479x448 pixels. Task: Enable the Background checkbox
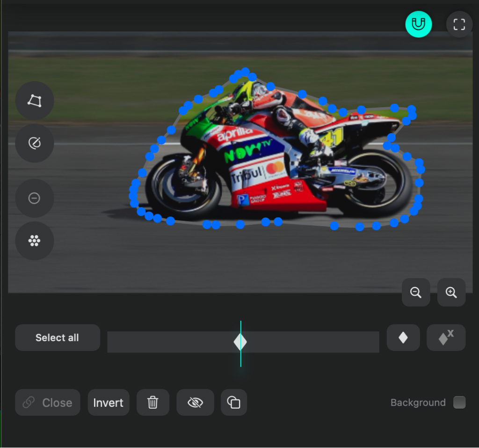coord(459,403)
